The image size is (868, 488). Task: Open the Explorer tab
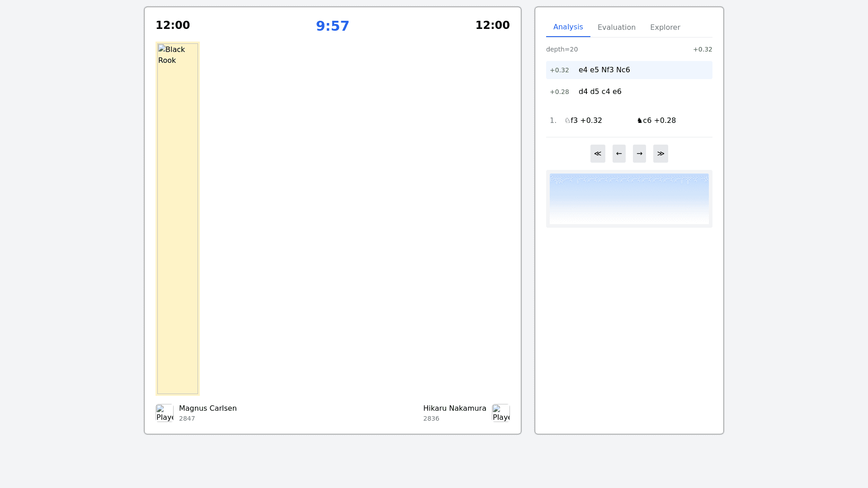[x=665, y=27]
